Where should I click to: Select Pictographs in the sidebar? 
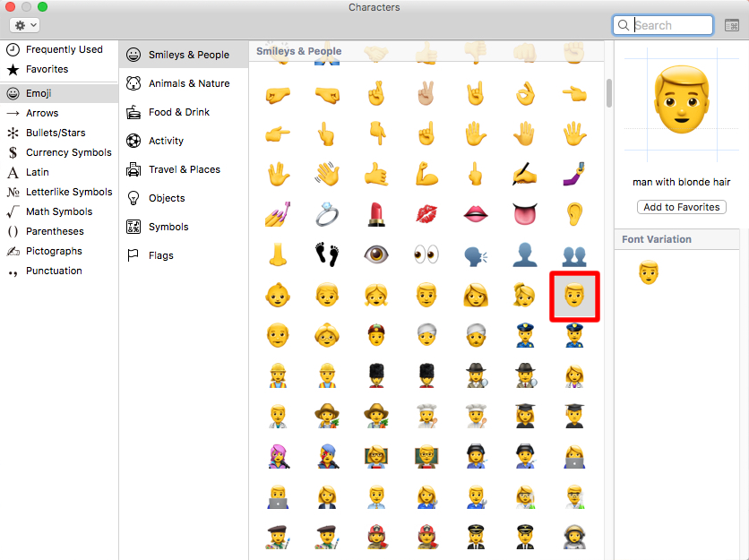pos(59,251)
